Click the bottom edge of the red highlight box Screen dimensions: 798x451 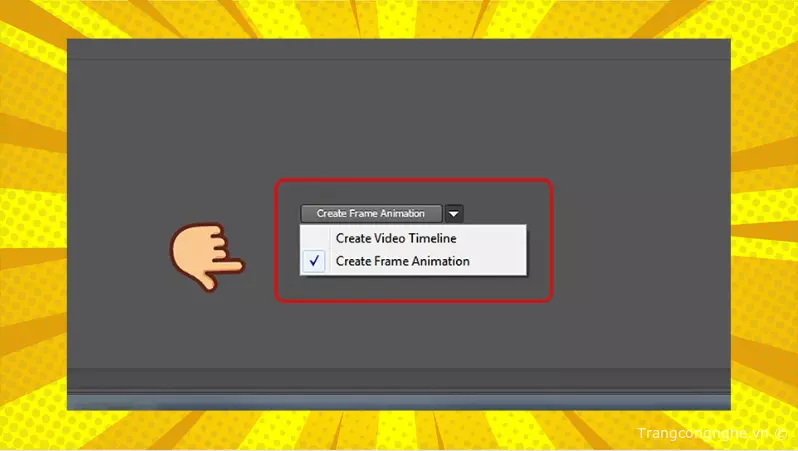click(413, 300)
